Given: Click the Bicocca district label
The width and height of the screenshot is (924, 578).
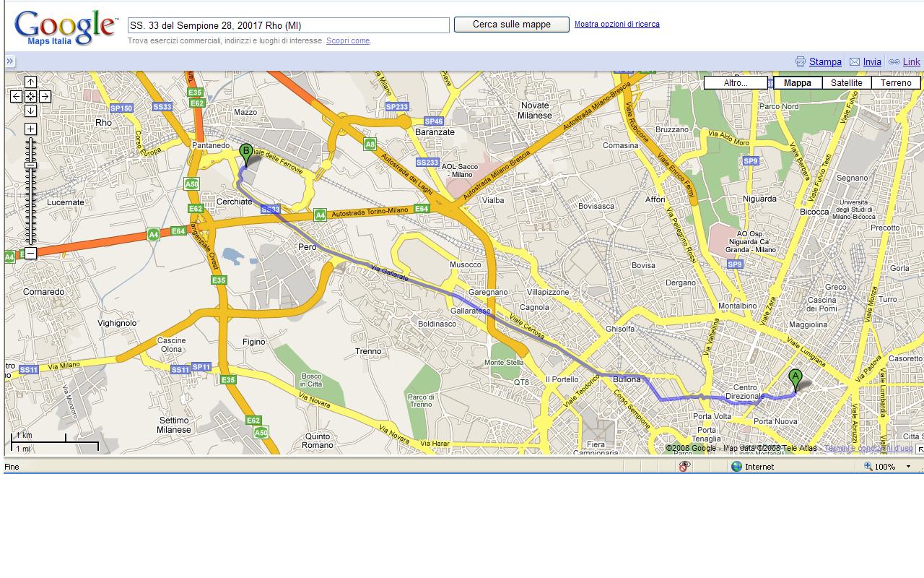Looking at the screenshot, I should (x=814, y=212).
